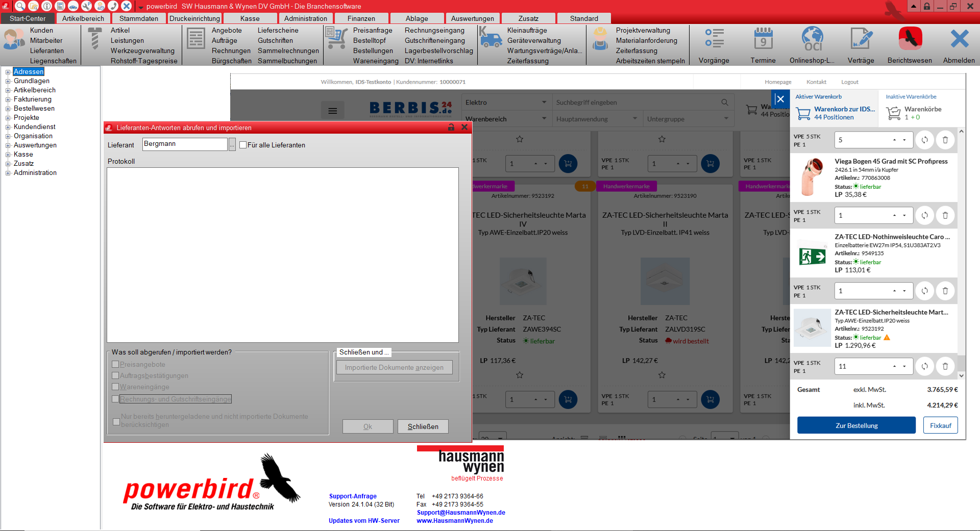Click the Zur Bestellung button
The image size is (980, 531).
(856, 425)
